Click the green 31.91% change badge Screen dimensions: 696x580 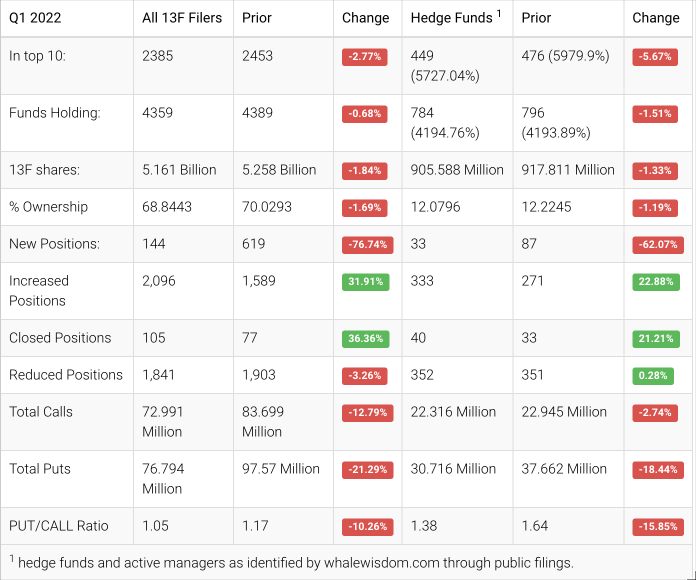pyautogui.click(x=366, y=282)
